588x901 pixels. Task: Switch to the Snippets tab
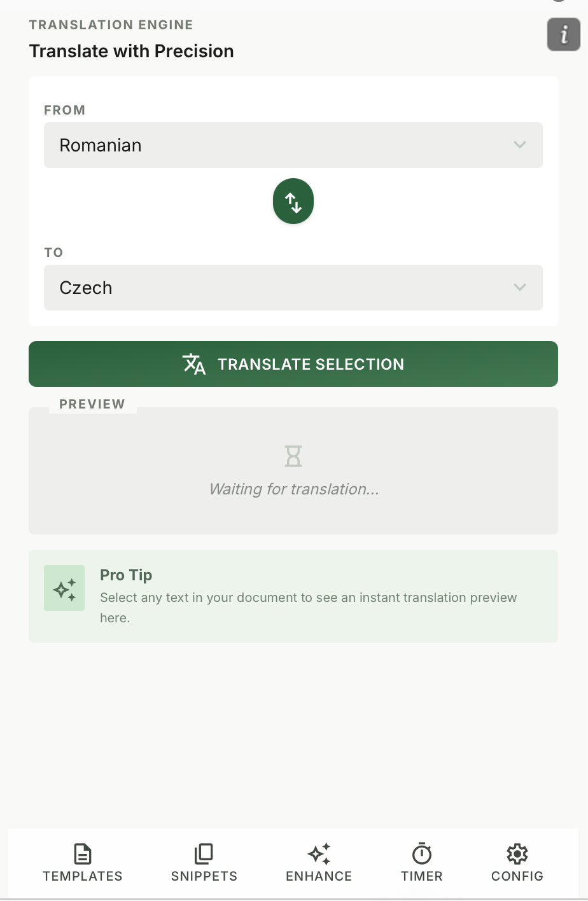[x=204, y=862]
